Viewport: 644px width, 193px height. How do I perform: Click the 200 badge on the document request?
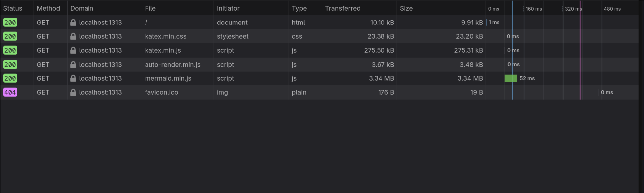[10, 22]
